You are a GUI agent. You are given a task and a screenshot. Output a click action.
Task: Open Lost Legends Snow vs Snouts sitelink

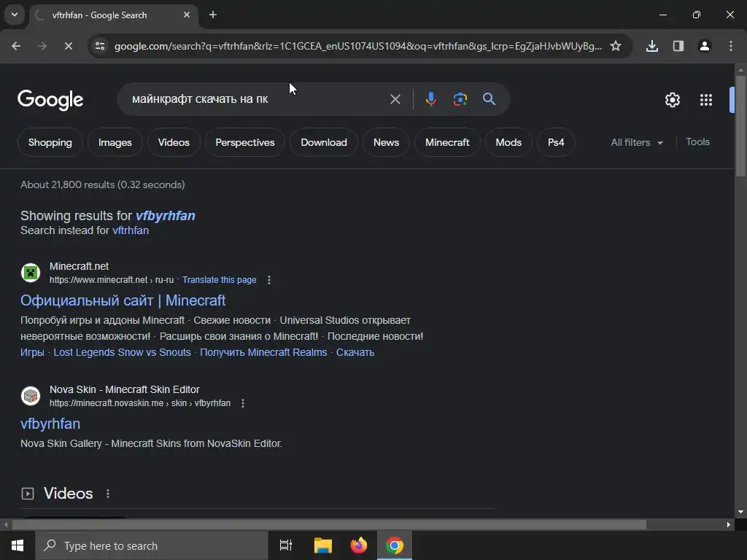[x=122, y=352]
